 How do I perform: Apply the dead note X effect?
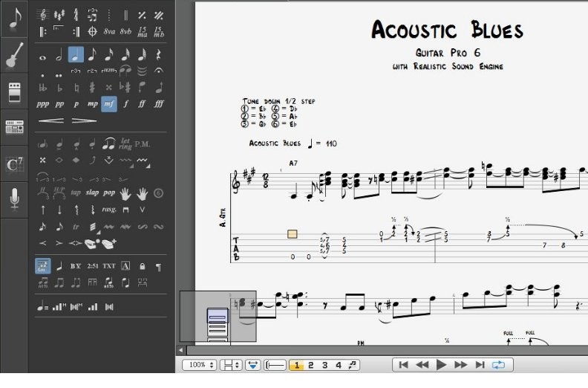click(42, 161)
